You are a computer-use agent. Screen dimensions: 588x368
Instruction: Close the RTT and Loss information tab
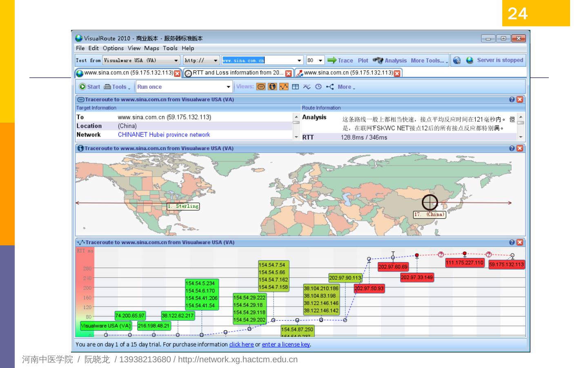point(288,74)
